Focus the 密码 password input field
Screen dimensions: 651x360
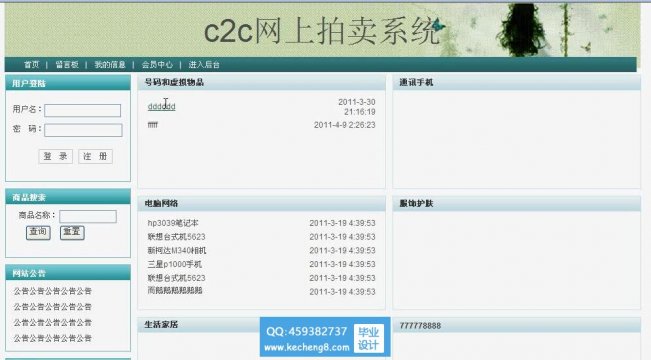pyautogui.click(x=83, y=130)
